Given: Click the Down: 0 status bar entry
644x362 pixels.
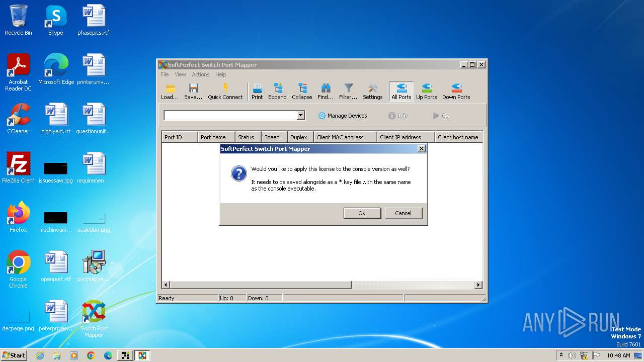Looking at the screenshot, I should (x=264, y=298).
